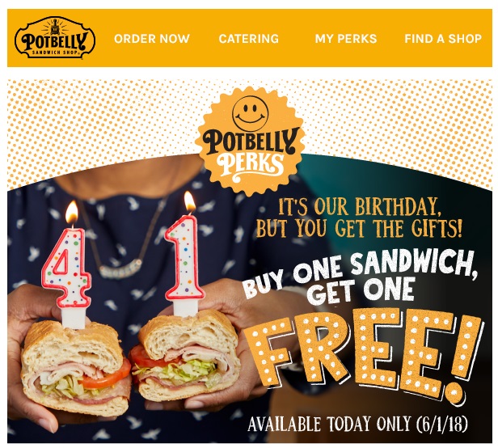498x448 pixels.
Task: Go to the CATERING page
Action: tap(249, 39)
